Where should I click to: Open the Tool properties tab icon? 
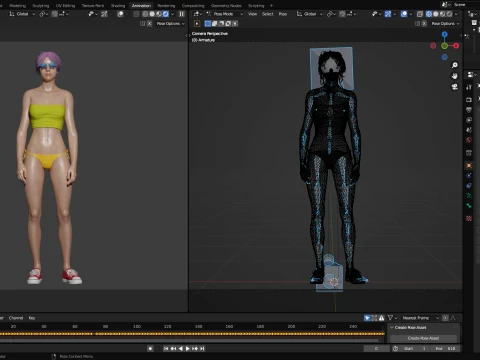pyautogui.click(x=469, y=87)
